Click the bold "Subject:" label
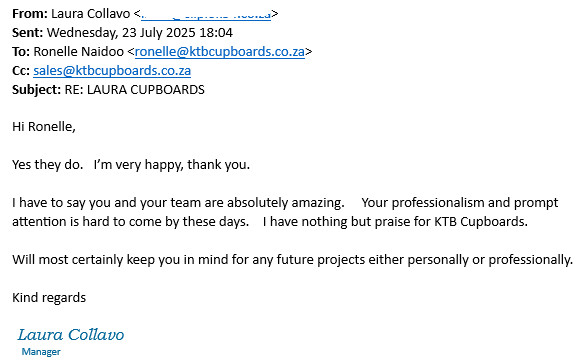The image size is (587, 363). [x=36, y=90]
